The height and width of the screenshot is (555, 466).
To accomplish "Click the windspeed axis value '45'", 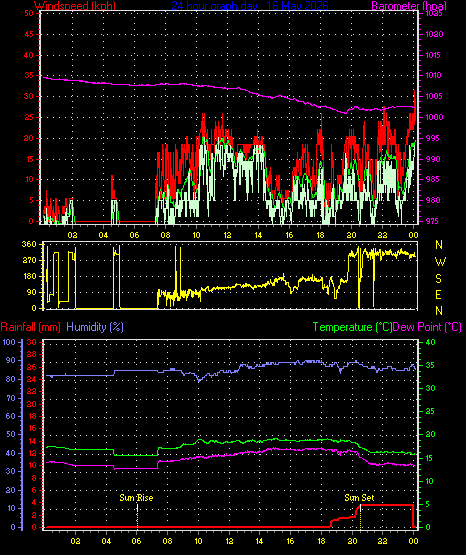I will click(29, 34).
